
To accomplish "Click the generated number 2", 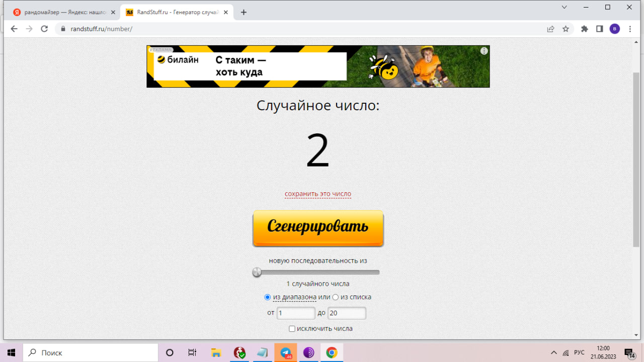I will point(318,151).
